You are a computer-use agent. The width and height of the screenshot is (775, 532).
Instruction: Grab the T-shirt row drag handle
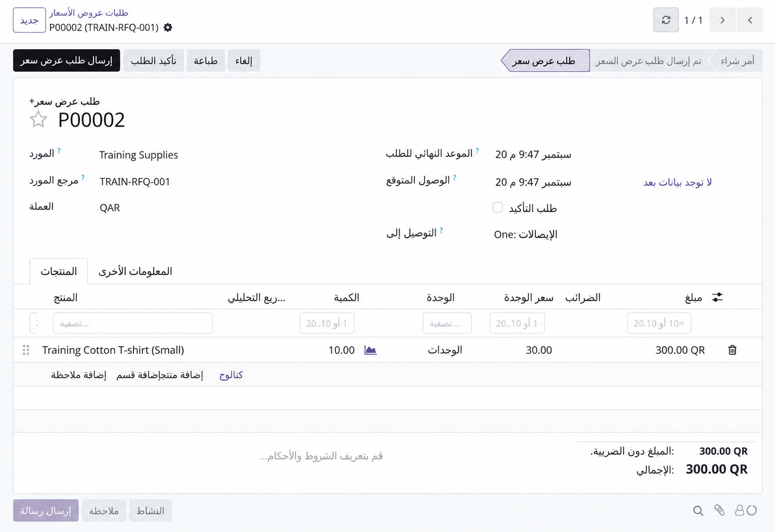pos(26,350)
